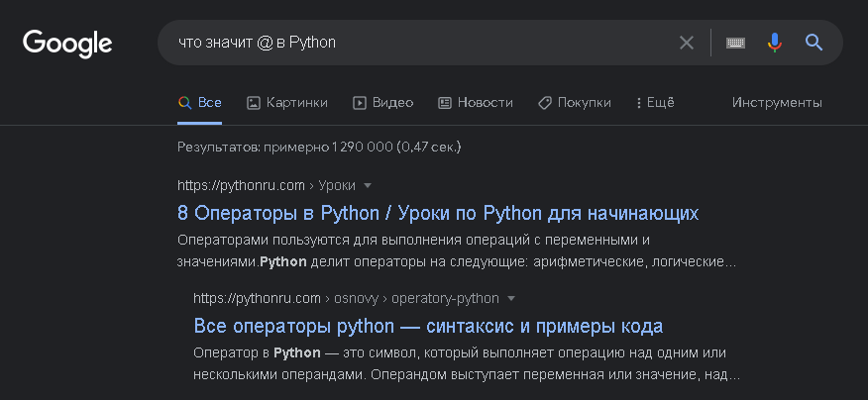Open the Покупки tab
The image size is (868, 400).
(584, 102)
